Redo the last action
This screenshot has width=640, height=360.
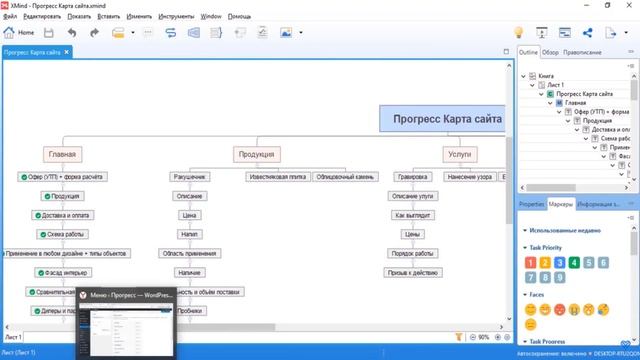coord(94,33)
